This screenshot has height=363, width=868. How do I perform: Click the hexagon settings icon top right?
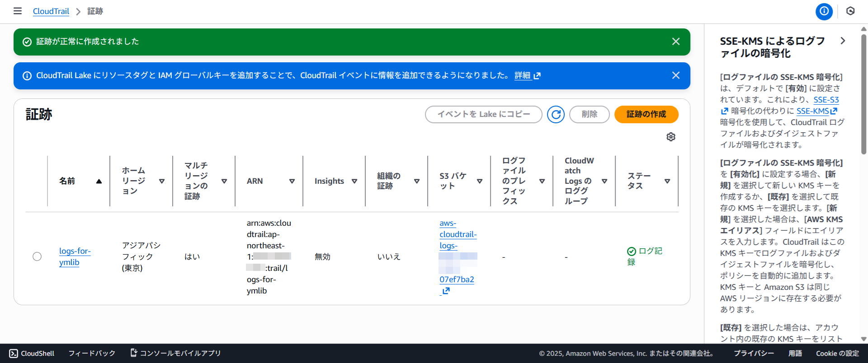pos(850,11)
